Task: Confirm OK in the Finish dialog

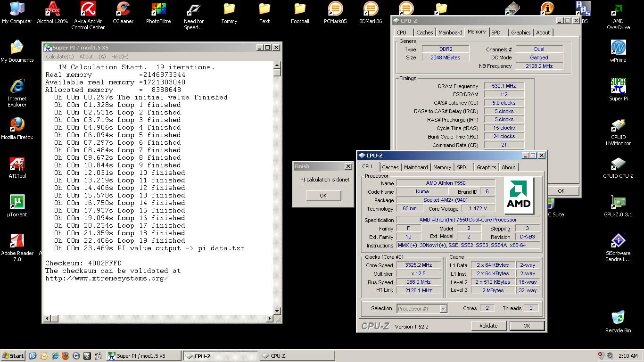Action: (323, 196)
